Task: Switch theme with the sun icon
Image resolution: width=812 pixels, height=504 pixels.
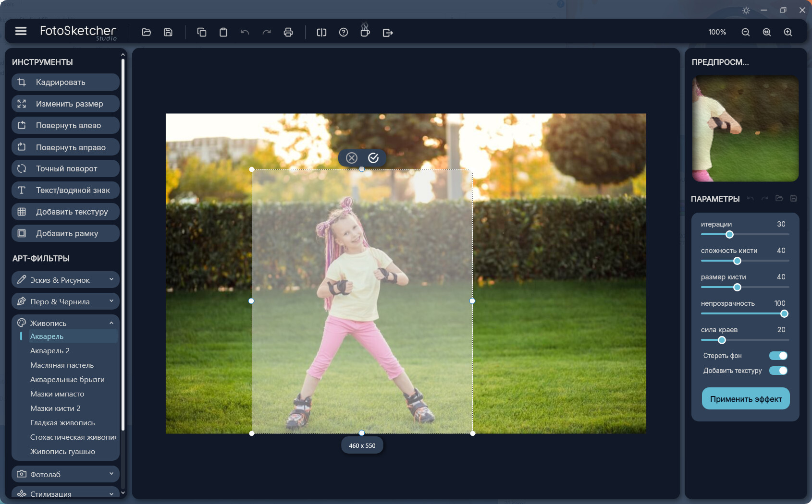Action: 746,10
